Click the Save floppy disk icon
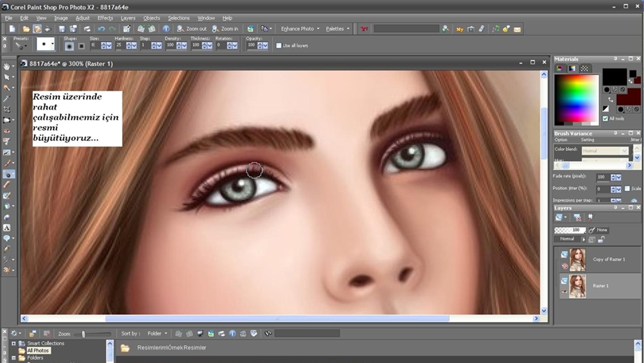This screenshot has width=644, height=363. pyautogui.click(x=62, y=29)
